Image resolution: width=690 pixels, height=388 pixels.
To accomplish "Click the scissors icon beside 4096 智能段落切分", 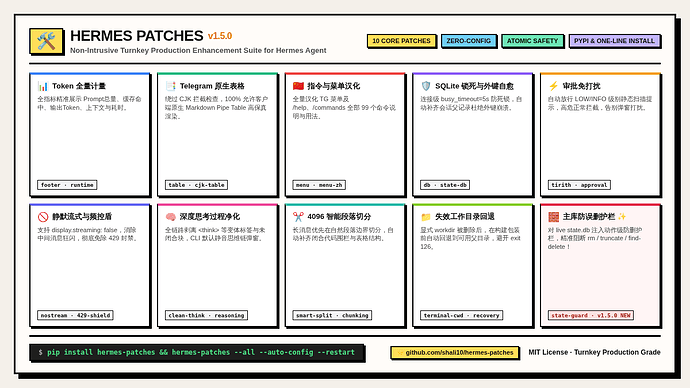I will (x=298, y=217).
